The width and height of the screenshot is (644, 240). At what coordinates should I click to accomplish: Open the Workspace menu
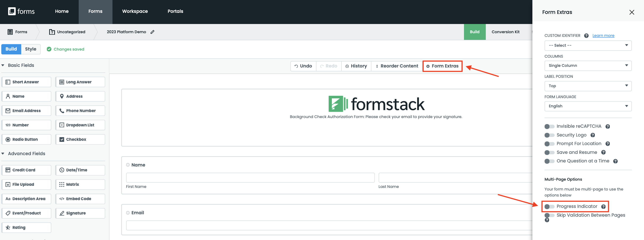click(x=135, y=11)
